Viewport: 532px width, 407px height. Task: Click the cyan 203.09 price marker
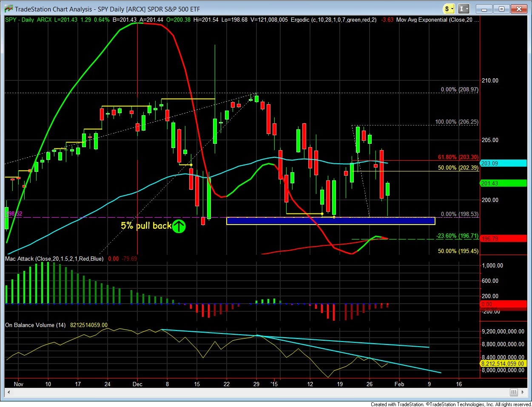tap(503, 163)
